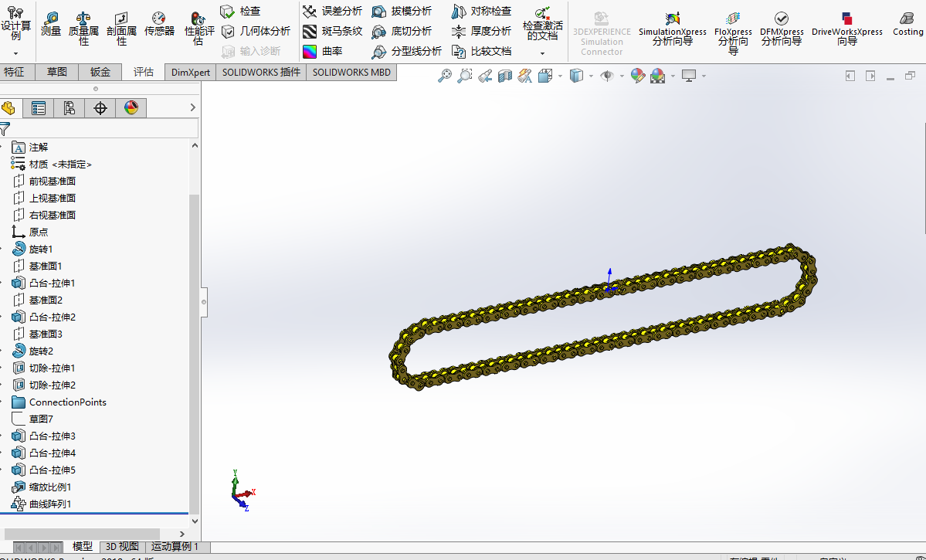
Task: Select Previous View icon
Action: coord(485,76)
